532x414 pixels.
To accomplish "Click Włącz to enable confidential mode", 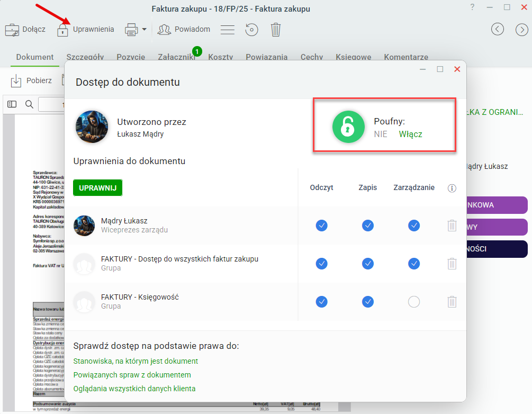I will tap(410, 134).
